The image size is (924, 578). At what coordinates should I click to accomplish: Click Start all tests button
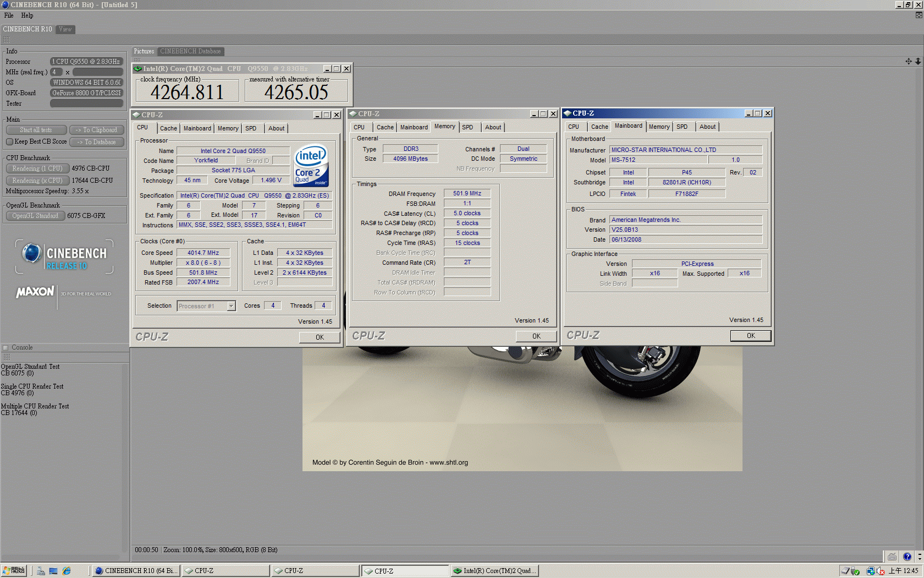(x=36, y=130)
